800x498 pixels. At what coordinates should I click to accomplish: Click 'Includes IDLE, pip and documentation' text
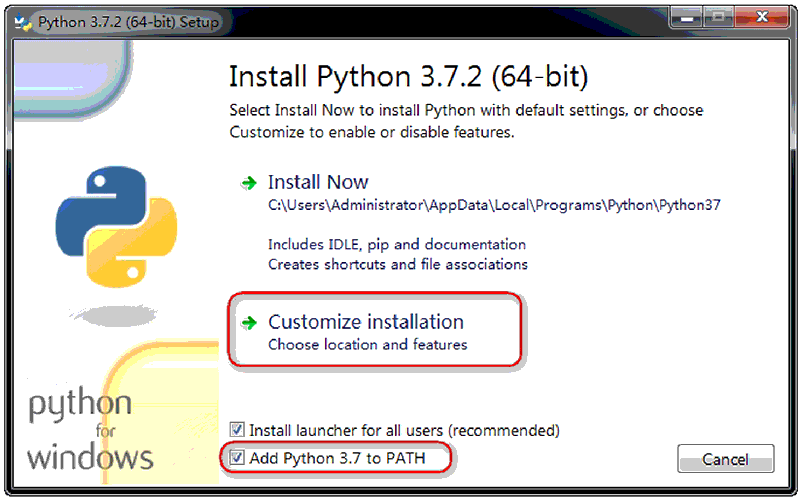pyautogui.click(x=397, y=244)
